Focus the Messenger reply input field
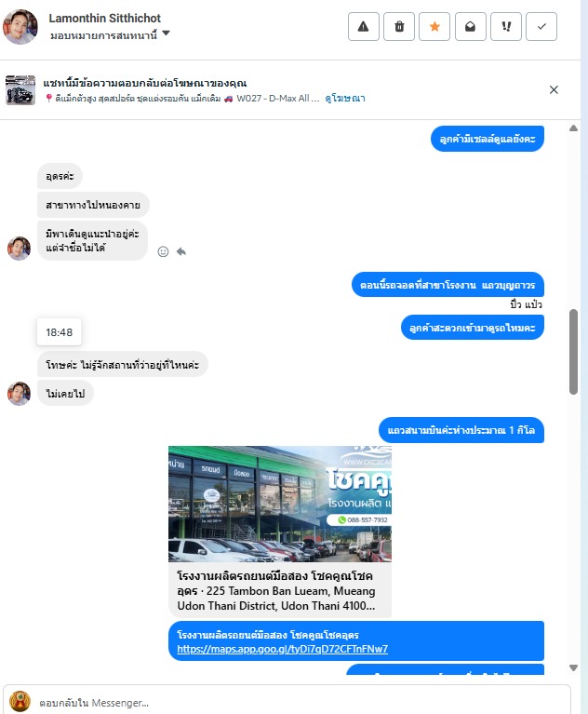Viewport: 588px width, 714px height. 301,703
